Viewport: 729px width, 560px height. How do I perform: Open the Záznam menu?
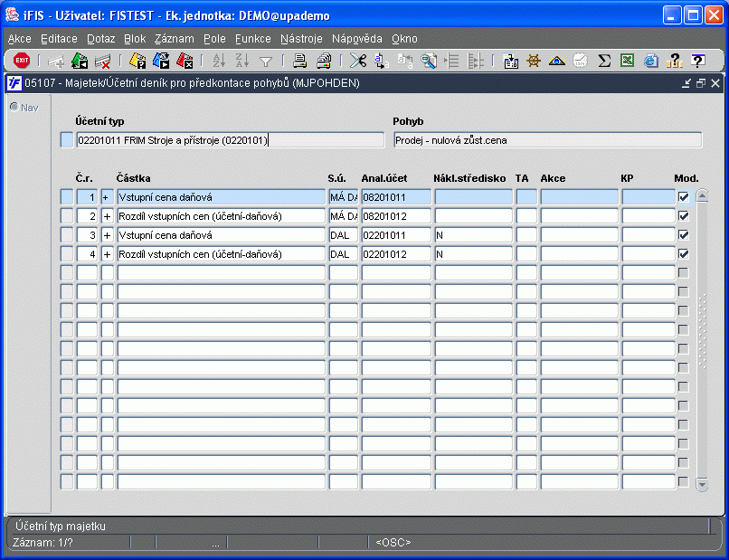(174, 39)
